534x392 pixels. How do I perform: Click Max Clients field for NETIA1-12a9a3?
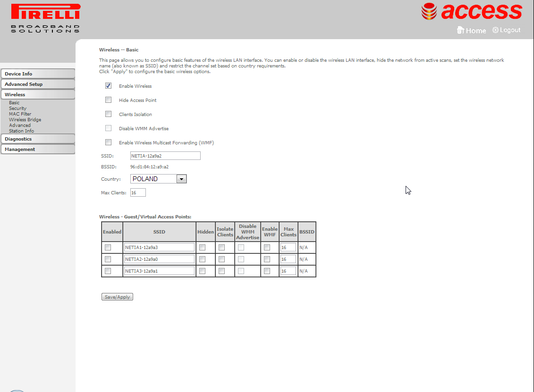[288, 247]
